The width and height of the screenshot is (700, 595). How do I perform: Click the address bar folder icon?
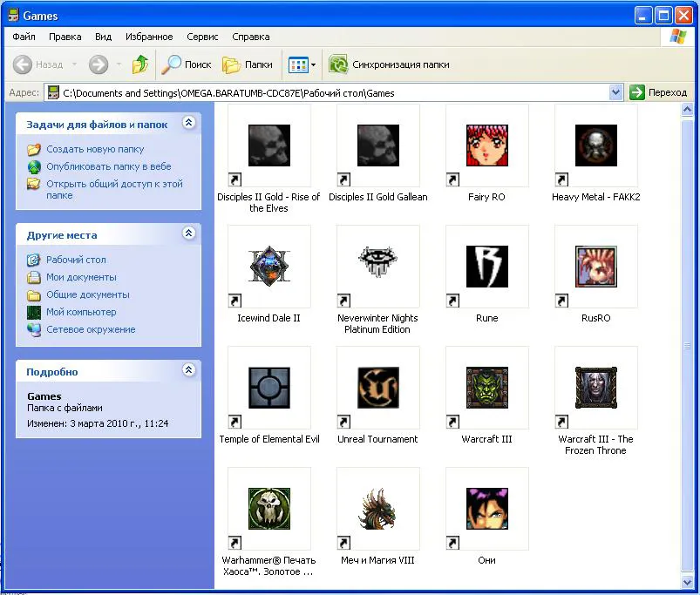[53, 92]
